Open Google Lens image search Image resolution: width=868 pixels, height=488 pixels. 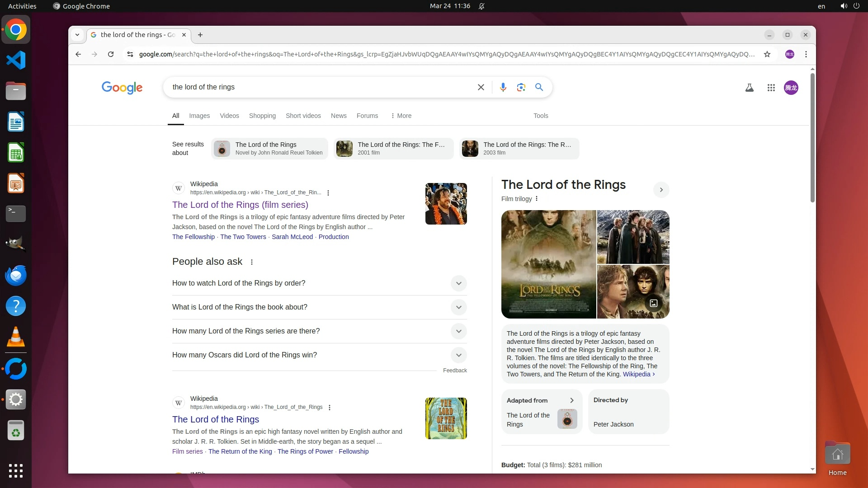[521, 87]
